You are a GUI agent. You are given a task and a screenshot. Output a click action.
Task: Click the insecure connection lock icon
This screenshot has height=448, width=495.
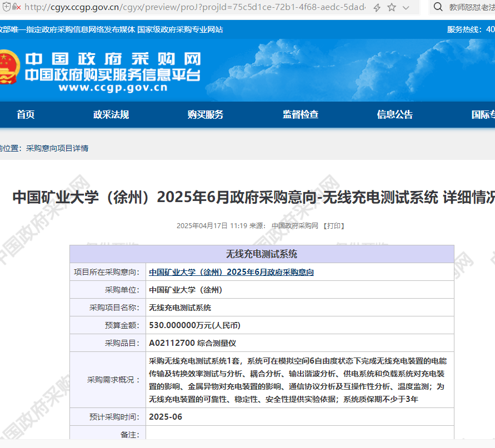[x=16, y=7]
